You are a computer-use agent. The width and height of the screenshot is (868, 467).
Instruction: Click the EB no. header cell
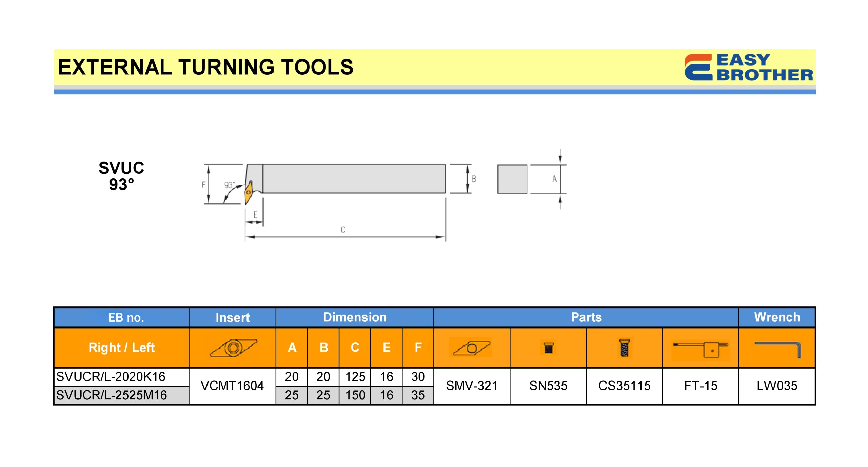126,318
